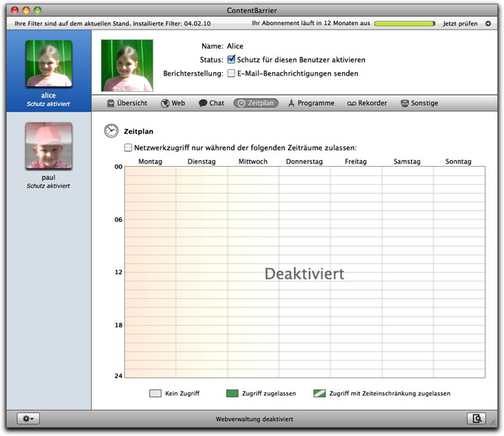Close the ContentBarrier window

pos(15,10)
